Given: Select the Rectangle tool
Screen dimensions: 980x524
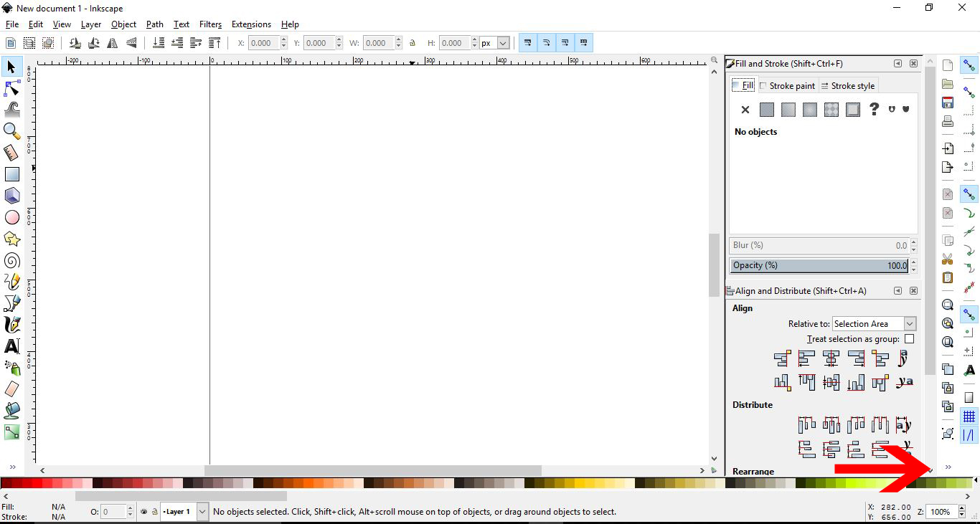Looking at the screenshot, I should click(x=11, y=173).
